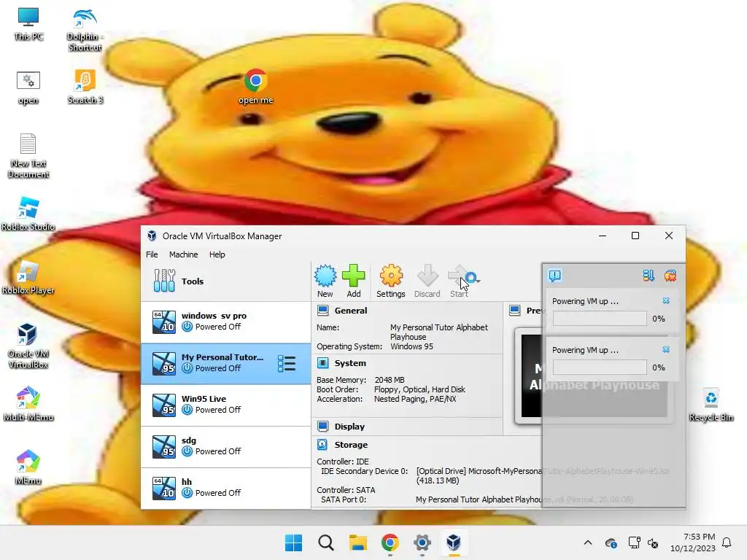747x560 pixels.
Task: Open Roblox Player desktop icon
Action: pyautogui.click(x=28, y=277)
